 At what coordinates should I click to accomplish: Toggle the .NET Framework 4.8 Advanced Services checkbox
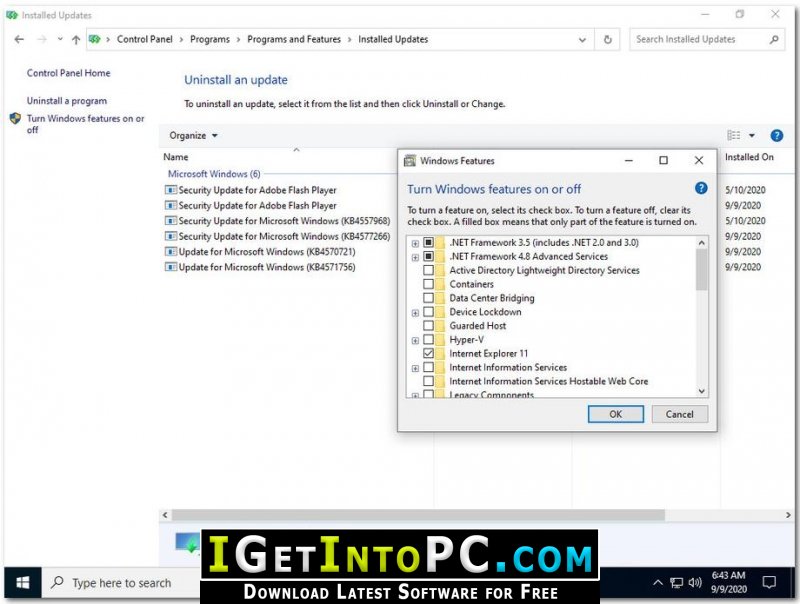pyautogui.click(x=429, y=256)
